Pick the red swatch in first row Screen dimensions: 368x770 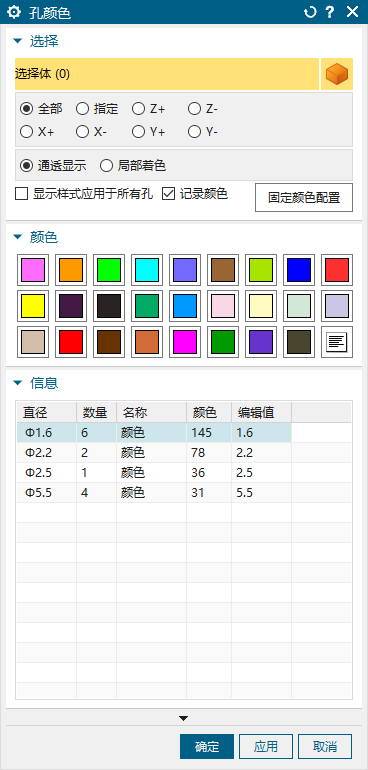tap(337, 270)
